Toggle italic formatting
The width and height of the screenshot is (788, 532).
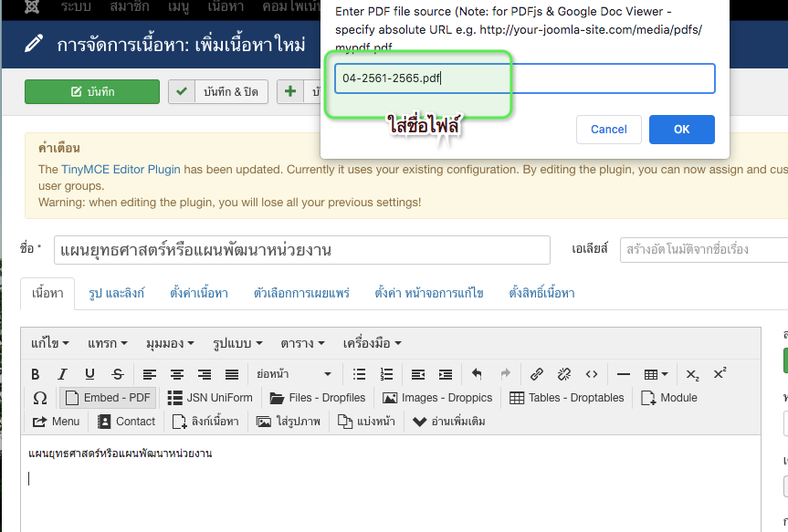click(x=62, y=374)
